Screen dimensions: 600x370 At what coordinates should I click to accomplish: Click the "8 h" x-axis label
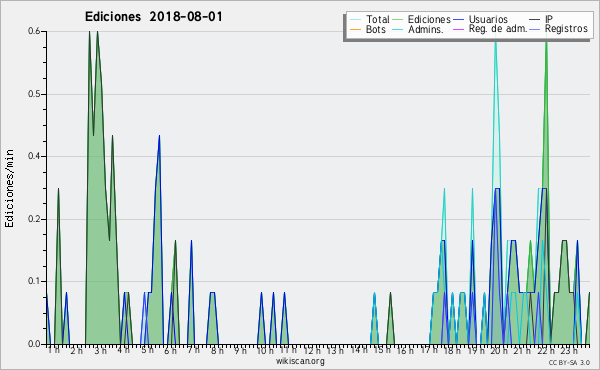[217, 350]
